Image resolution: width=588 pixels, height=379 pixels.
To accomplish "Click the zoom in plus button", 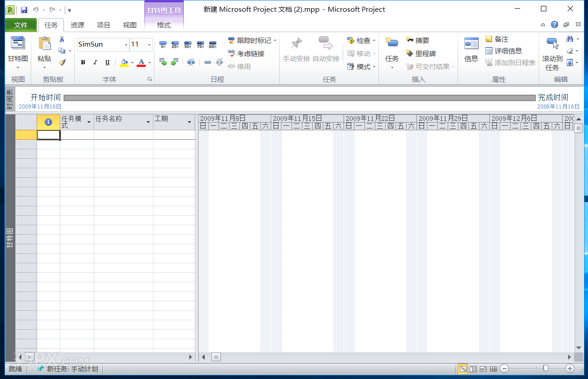I will pyautogui.click(x=570, y=369).
